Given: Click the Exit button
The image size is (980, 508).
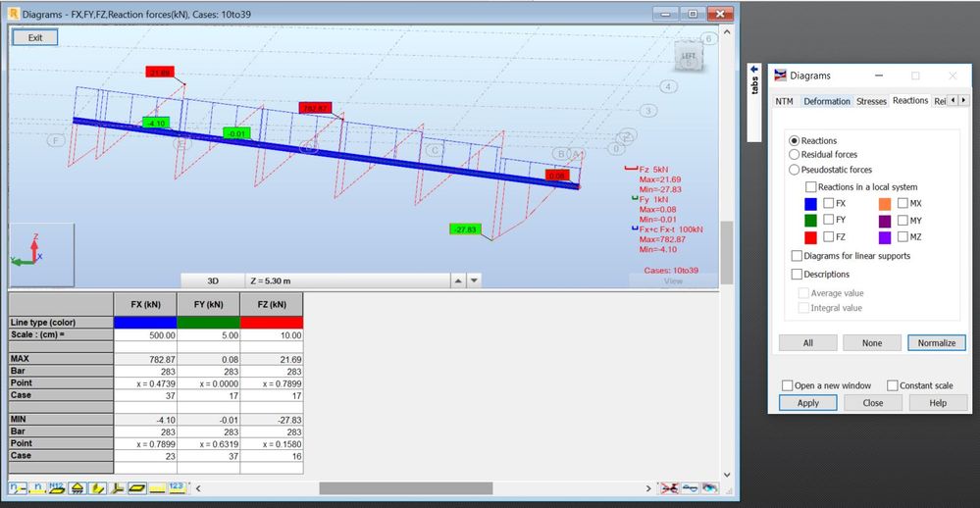Looking at the screenshot, I should 35,37.
